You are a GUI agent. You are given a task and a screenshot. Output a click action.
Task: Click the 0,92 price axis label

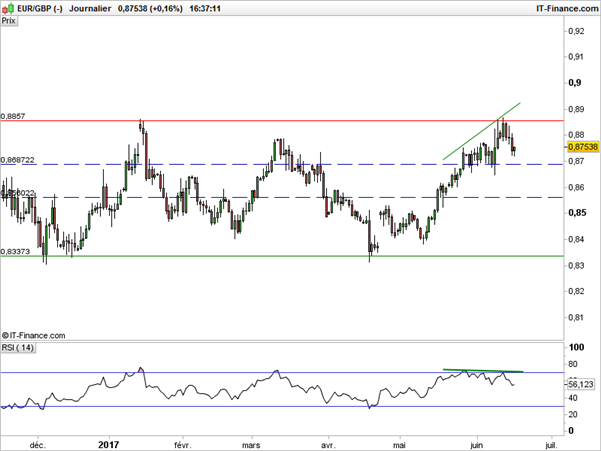click(x=576, y=31)
